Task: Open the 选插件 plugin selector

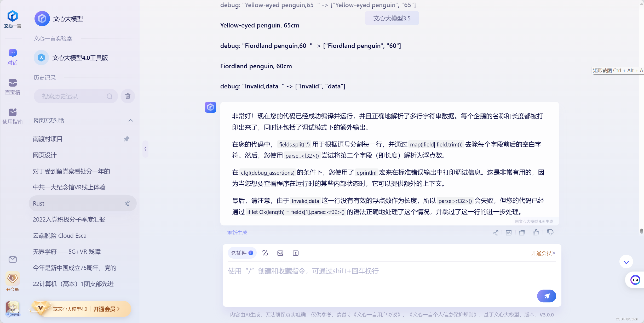Action: pos(242,253)
